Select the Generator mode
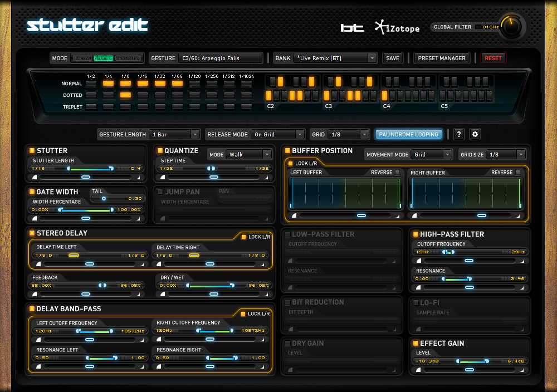The width and height of the screenshot is (557, 392). (x=128, y=58)
